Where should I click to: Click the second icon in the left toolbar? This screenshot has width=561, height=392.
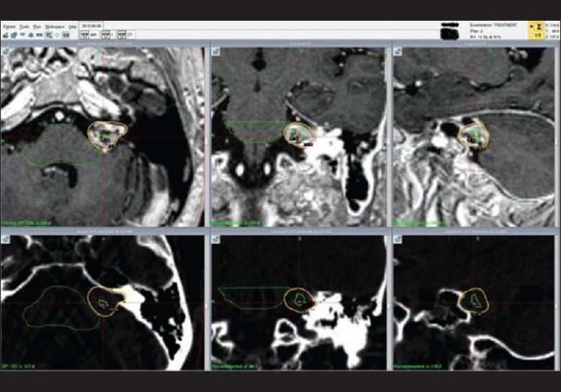(13, 35)
